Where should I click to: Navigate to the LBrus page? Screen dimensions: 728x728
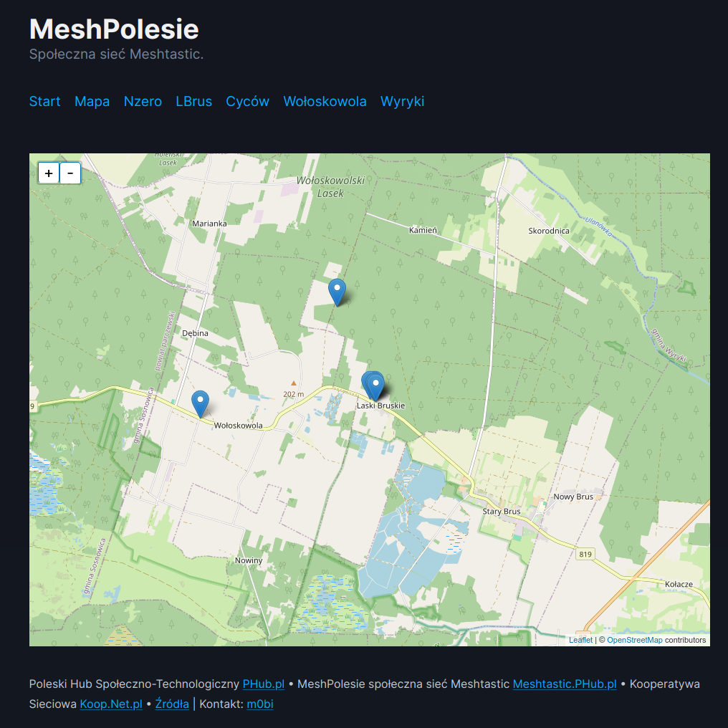point(193,101)
